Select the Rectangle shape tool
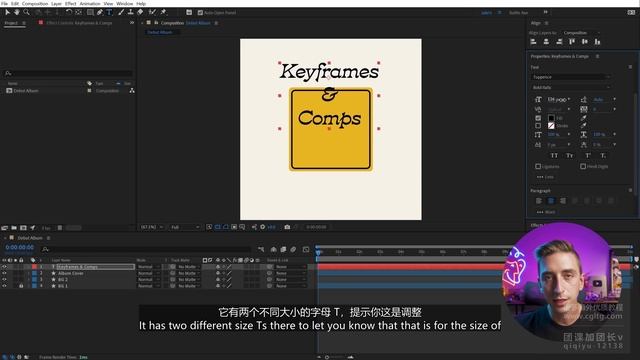The image size is (640, 360). pos(90,12)
